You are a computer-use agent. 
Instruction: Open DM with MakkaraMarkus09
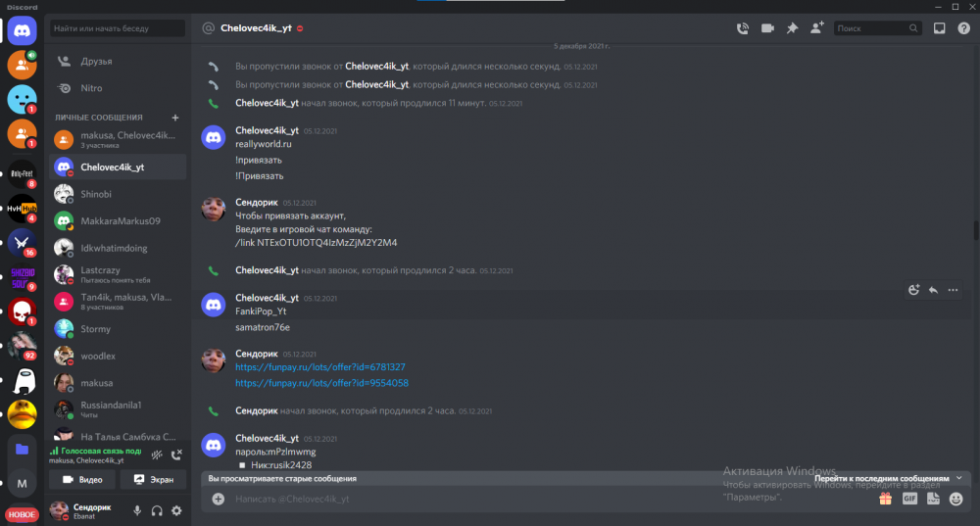click(x=118, y=221)
